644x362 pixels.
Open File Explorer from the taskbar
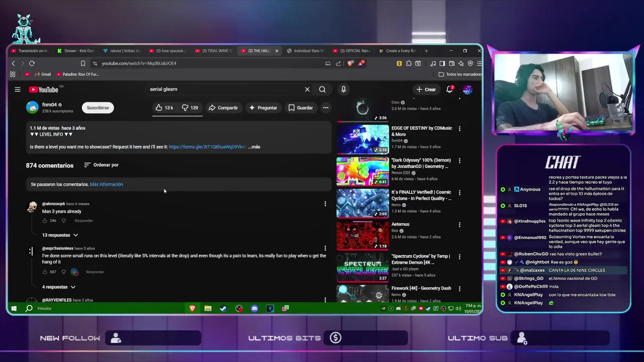point(208,308)
